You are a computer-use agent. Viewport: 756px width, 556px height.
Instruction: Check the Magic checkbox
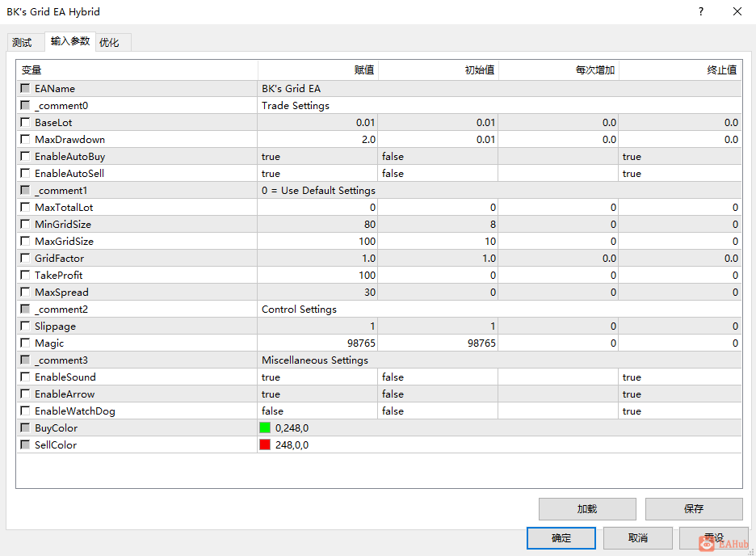coord(25,343)
